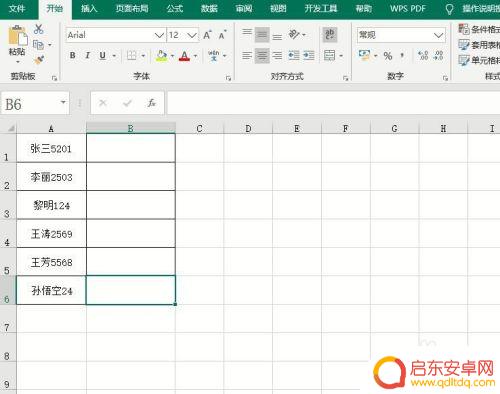This screenshot has height=394, width=500.
Task: Expand borders options arrow
Action: [x=143, y=56]
